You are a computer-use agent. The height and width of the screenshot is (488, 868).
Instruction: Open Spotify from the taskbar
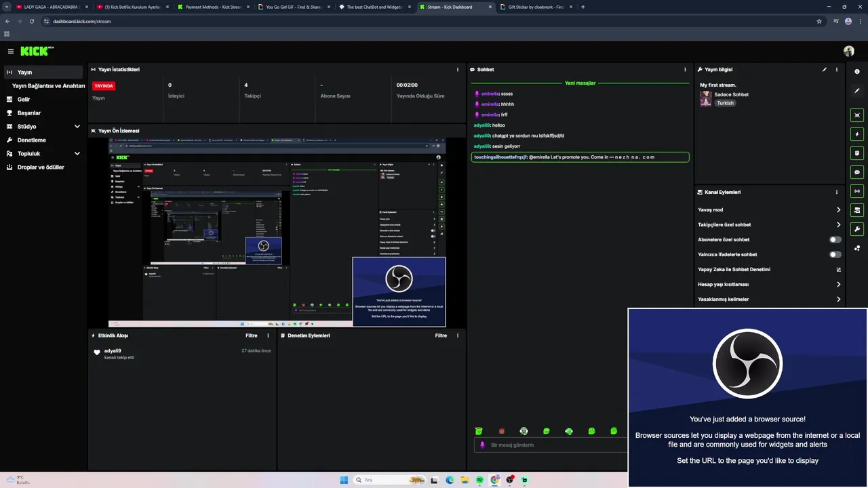coord(479,480)
